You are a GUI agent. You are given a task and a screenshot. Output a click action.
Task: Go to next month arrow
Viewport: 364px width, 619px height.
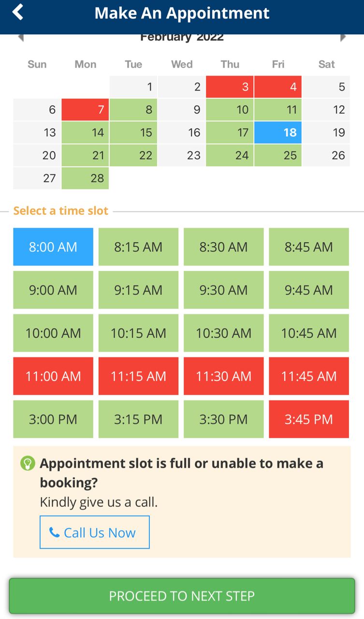343,38
